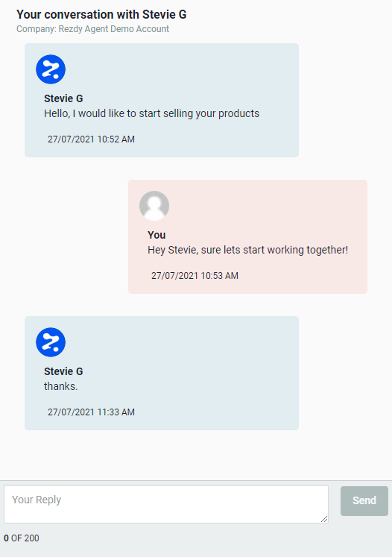Click the Stevie G name above 'thanks.'

(x=63, y=371)
